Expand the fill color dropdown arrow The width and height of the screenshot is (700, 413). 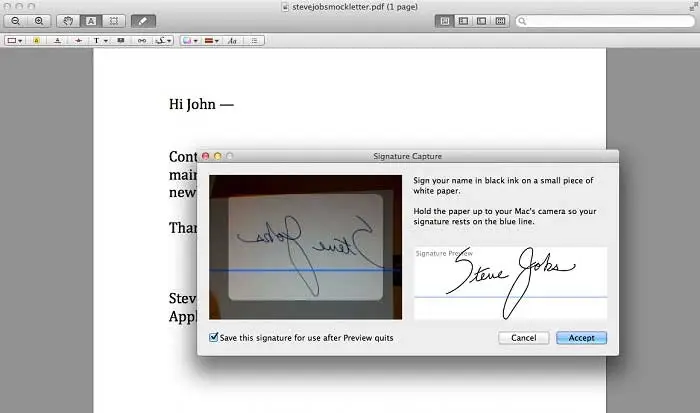click(196, 41)
